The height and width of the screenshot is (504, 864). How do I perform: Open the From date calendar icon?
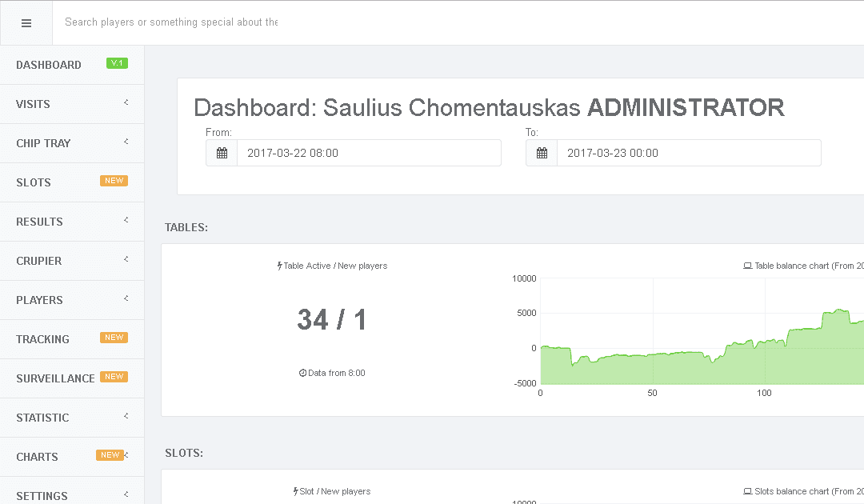[222, 153]
